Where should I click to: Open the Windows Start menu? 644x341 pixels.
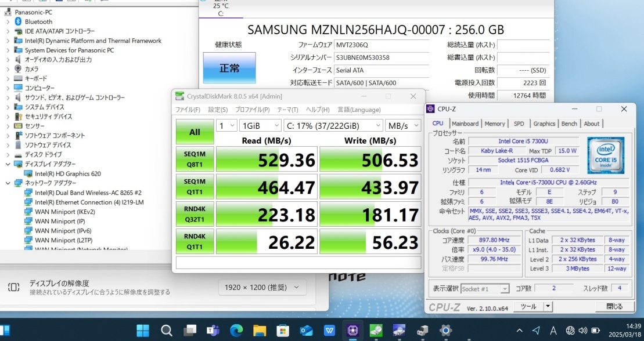tap(142, 330)
